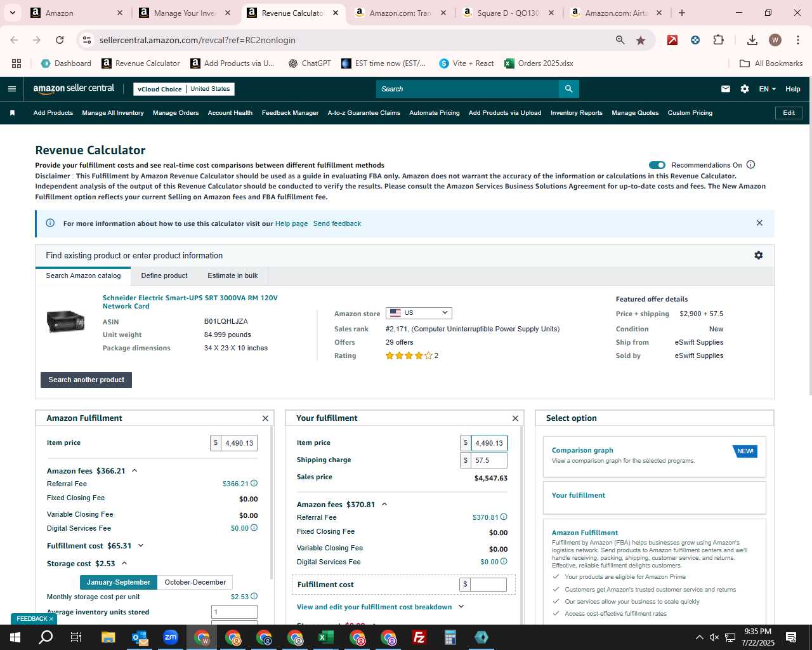812x650 pixels.
Task: Click the Edit button in nav bar
Action: click(789, 113)
